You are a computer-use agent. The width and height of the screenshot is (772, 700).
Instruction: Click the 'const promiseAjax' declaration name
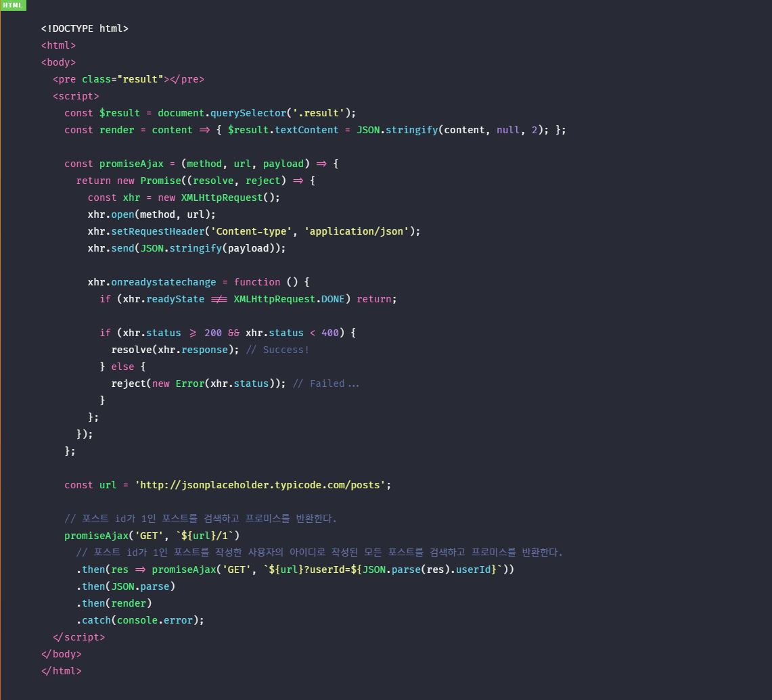coord(131,164)
